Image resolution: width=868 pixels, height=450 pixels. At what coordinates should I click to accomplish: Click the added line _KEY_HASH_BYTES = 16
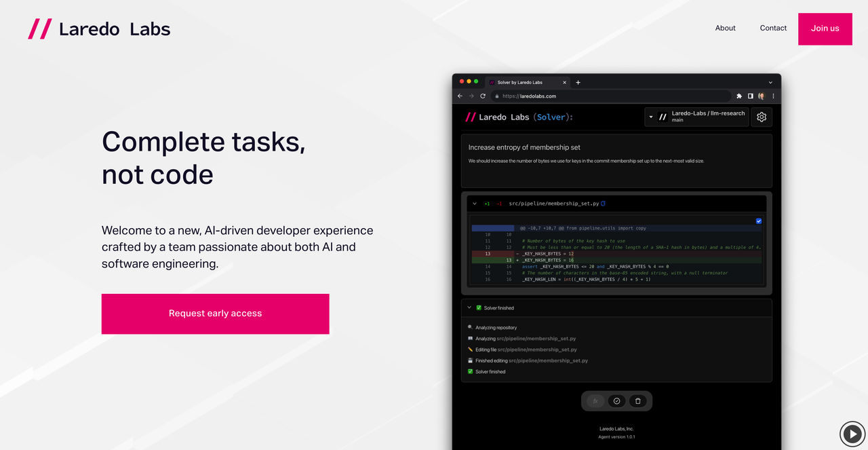click(616, 260)
